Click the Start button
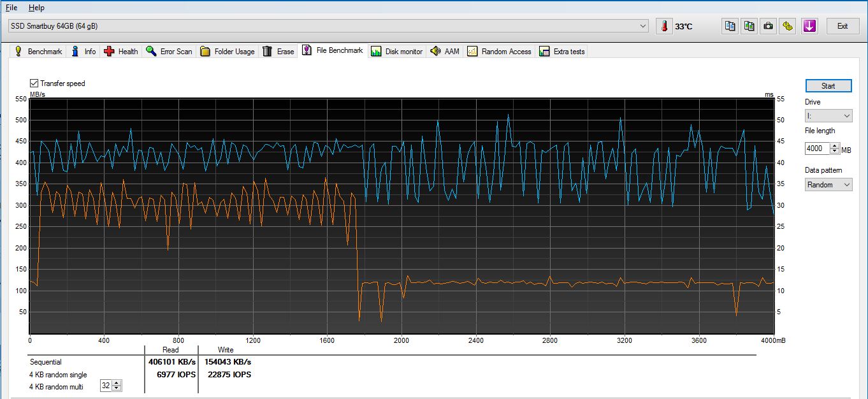The height and width of the screenshot is (399, 868). coord(828,86)
